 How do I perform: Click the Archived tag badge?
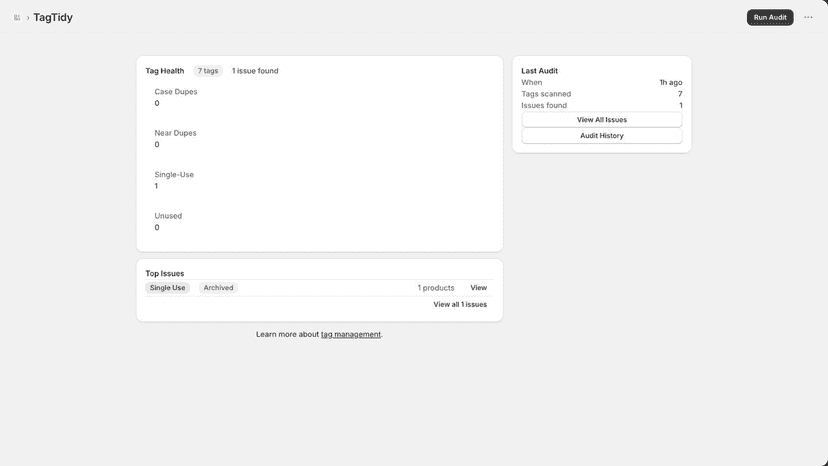tap(218, 288)
